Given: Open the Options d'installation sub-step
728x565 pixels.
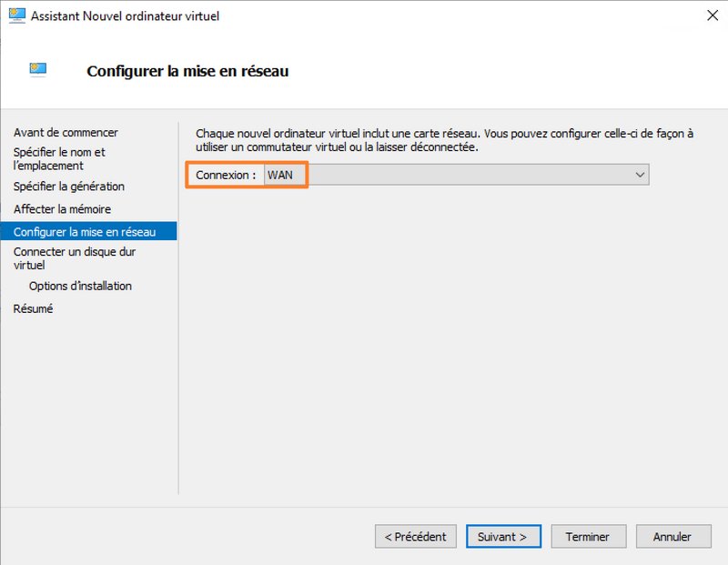Looking at the screenshot, I should 80,286.
